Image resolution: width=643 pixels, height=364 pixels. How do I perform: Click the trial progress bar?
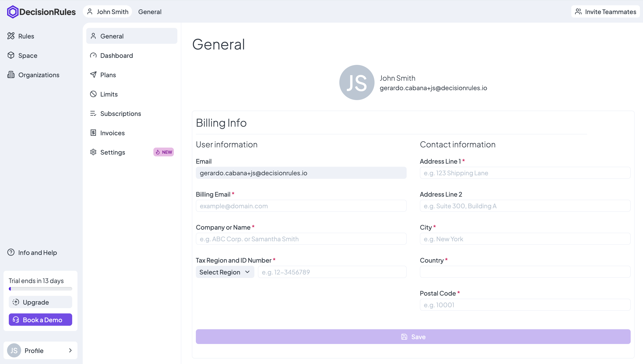40,289
